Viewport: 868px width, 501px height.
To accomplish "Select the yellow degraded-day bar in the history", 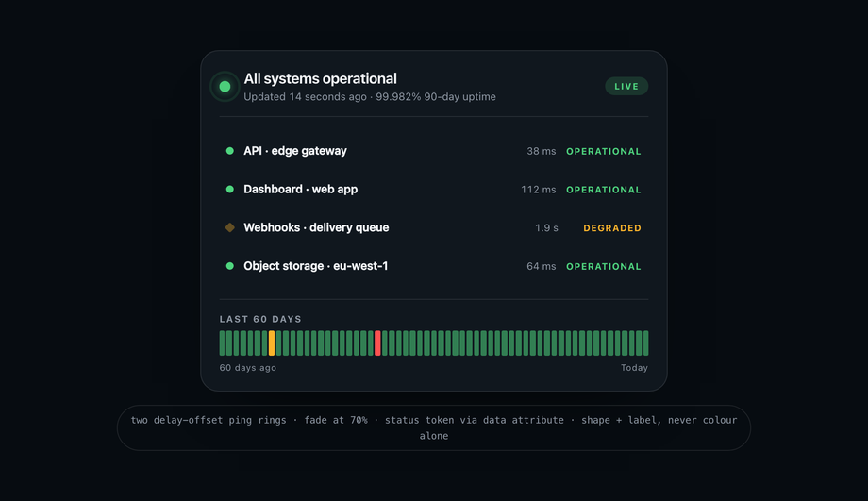I will click(272, 343).
